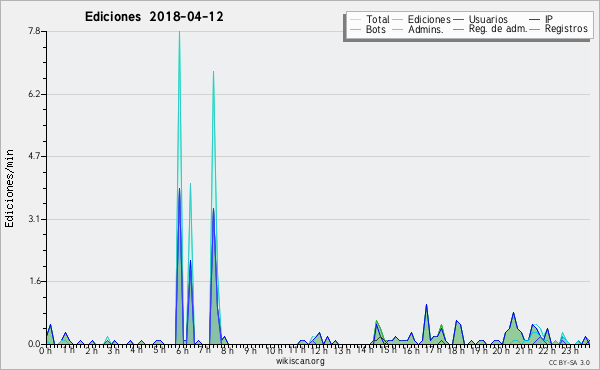Click the '6 h' x-axis label
The image size is (600, 370).
pyautogui.click(x=182, y=351)
